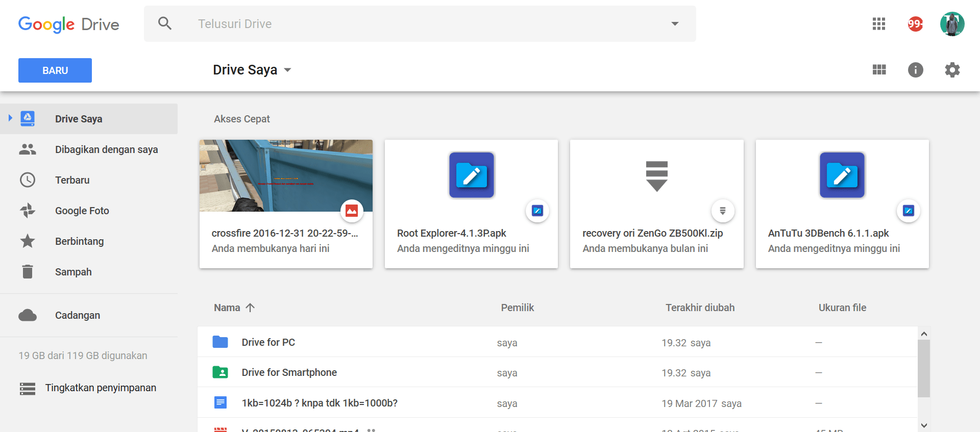Click the Google Docs icon for 1kb=1024b
Screen dimensions: 980x432
(x=220, y=403)
